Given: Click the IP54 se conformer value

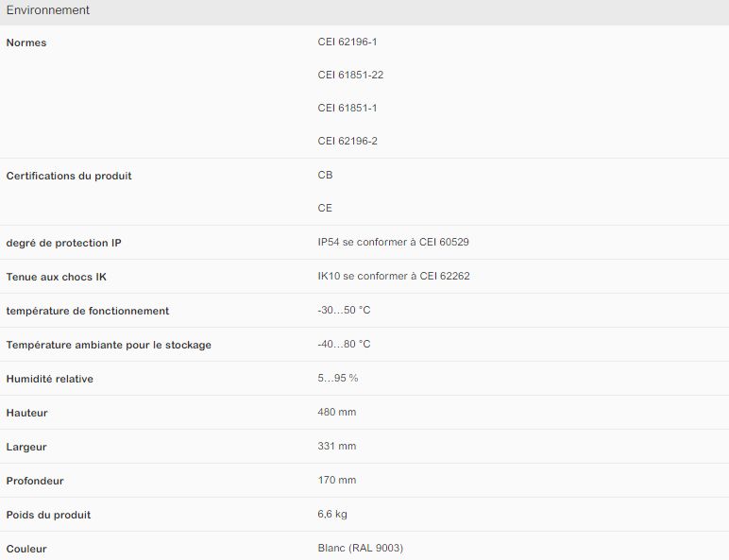Looking at the screenshot, I should coord(394,242).
